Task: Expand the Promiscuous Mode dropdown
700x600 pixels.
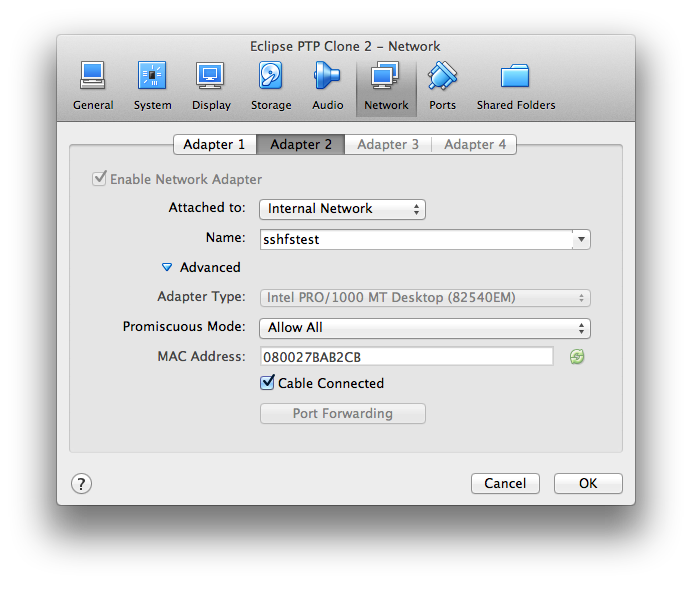Action: pos(424,328)
